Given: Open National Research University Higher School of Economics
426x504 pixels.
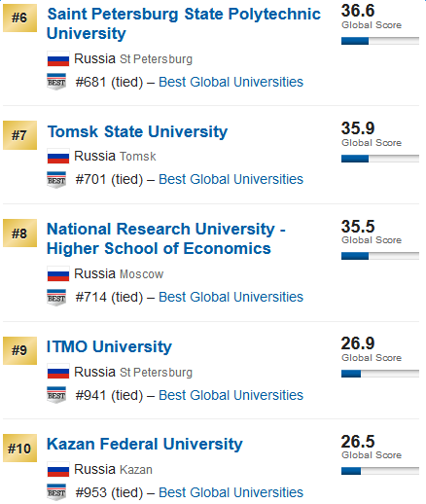Looking at the screenshot, I should click(166, 238).
